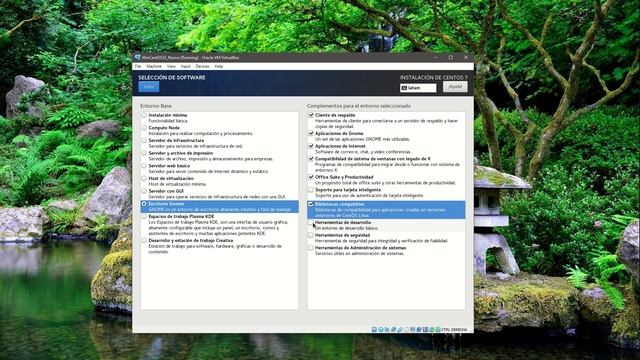Image resolution: width=640 pixels, height=360 pixels.
Task: Select Servidor y archivo de impresión option
Action: click(x=144, y=153)
